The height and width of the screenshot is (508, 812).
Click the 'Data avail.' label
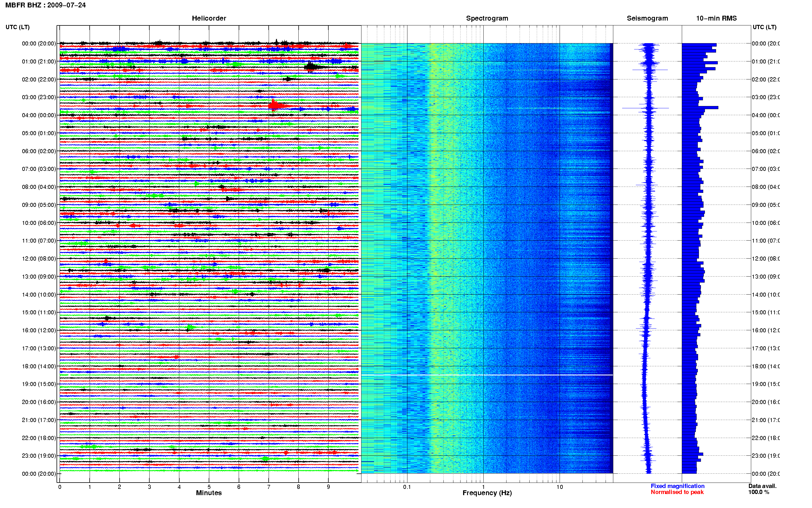click(762, 486)
